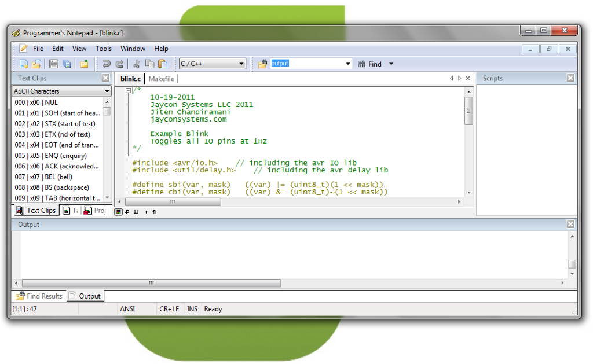
Task: Click the Undo arrow icon
Action: (107, 64)
